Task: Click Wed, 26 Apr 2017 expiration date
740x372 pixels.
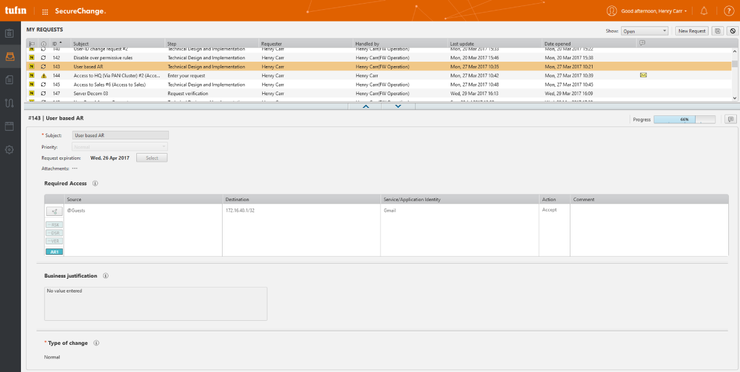Action: click(109, 158)
